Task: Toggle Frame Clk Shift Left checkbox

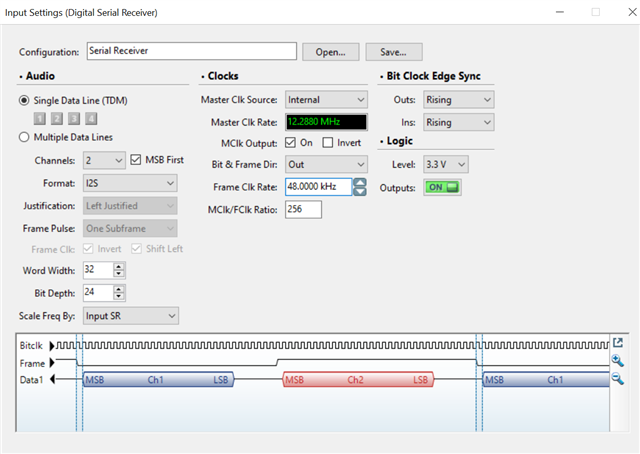Action: [x=136, y=249]
